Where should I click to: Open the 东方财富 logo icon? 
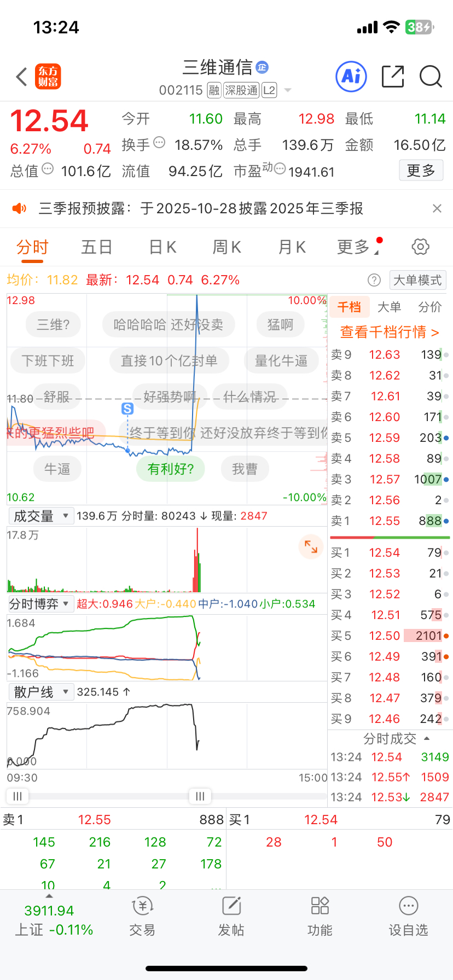[x=48, y=77]
